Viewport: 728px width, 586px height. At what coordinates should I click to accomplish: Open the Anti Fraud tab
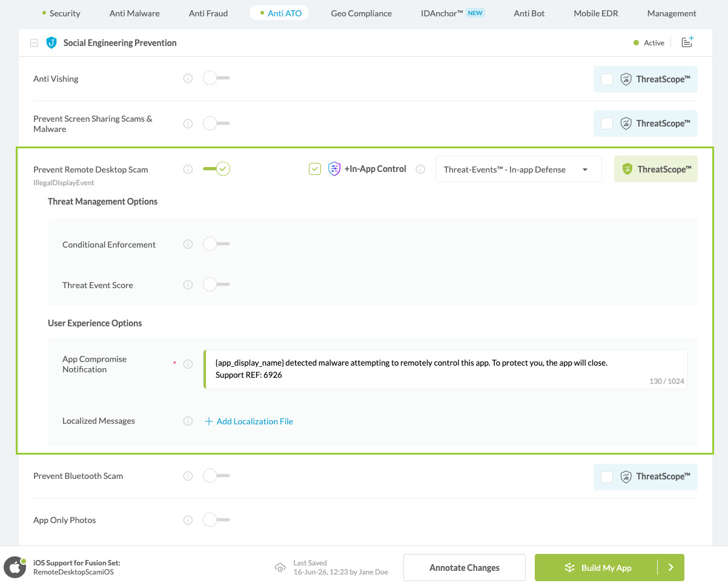click(208, 13)
